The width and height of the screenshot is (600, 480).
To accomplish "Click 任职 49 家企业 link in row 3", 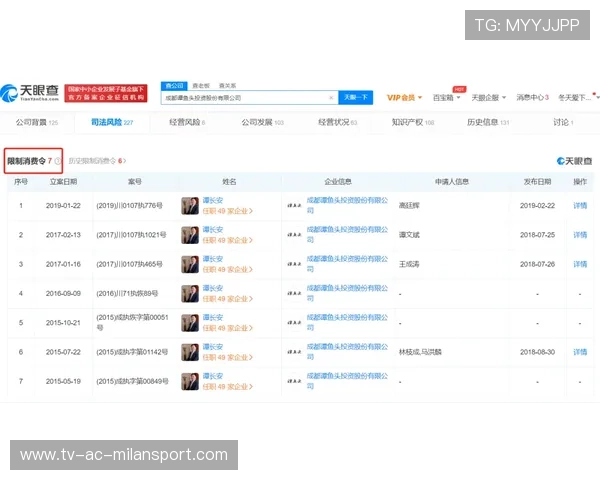I will 228,269.
